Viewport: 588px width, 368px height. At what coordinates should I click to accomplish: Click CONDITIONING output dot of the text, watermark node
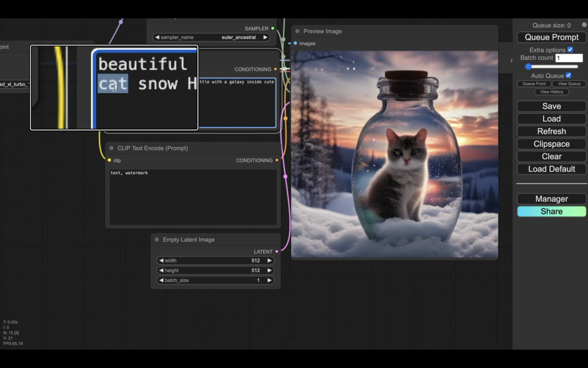(x=277, y=160)
